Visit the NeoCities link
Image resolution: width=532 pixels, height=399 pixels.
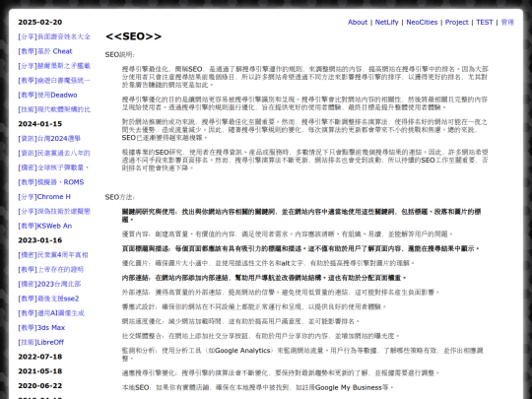coord(422,22)
